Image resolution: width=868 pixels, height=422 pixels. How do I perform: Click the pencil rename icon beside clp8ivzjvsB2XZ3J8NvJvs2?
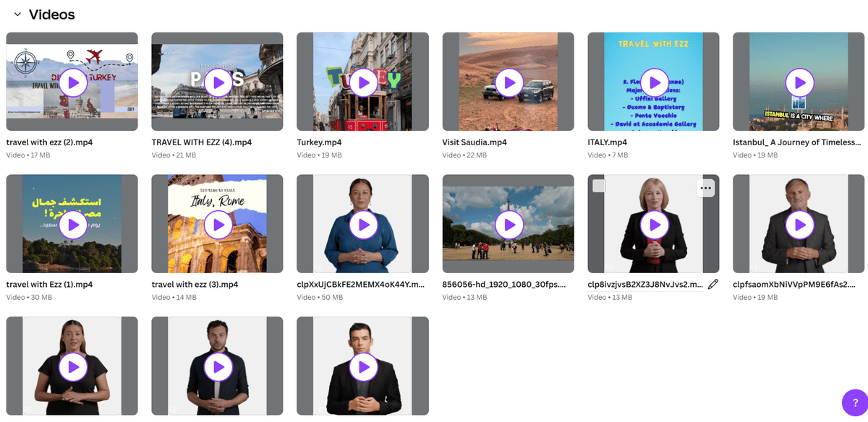tap(712, 285)
